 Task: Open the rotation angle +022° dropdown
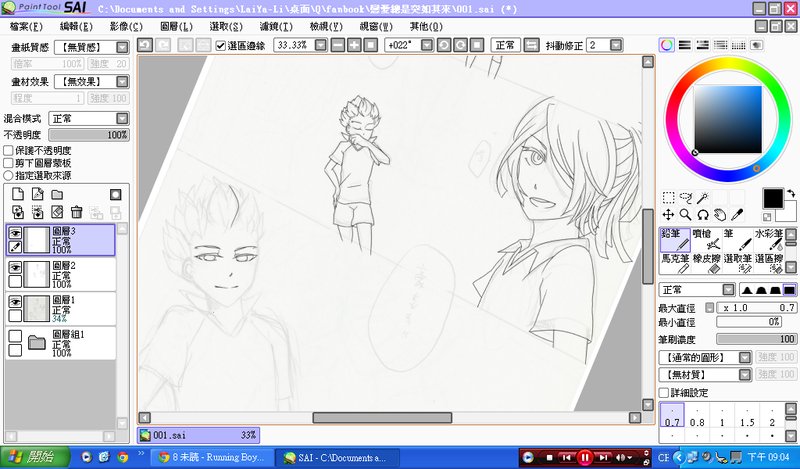tap(427, 45)
